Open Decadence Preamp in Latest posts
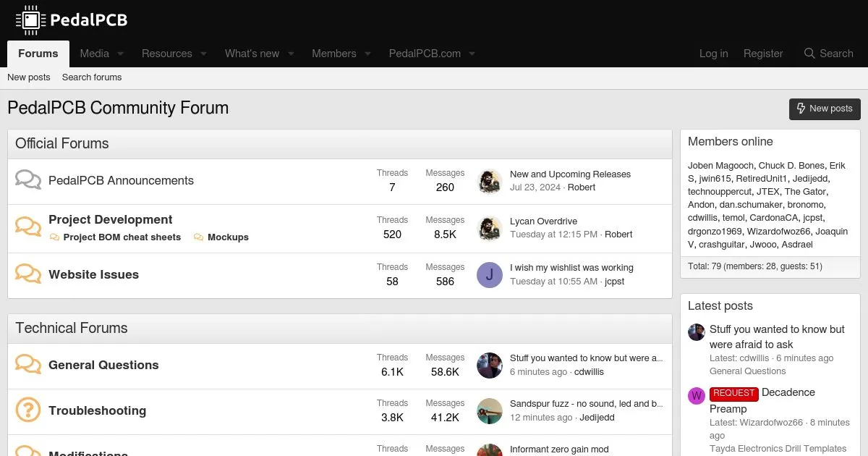This screenshot has width=868, height=456. [x=762, y=400]
